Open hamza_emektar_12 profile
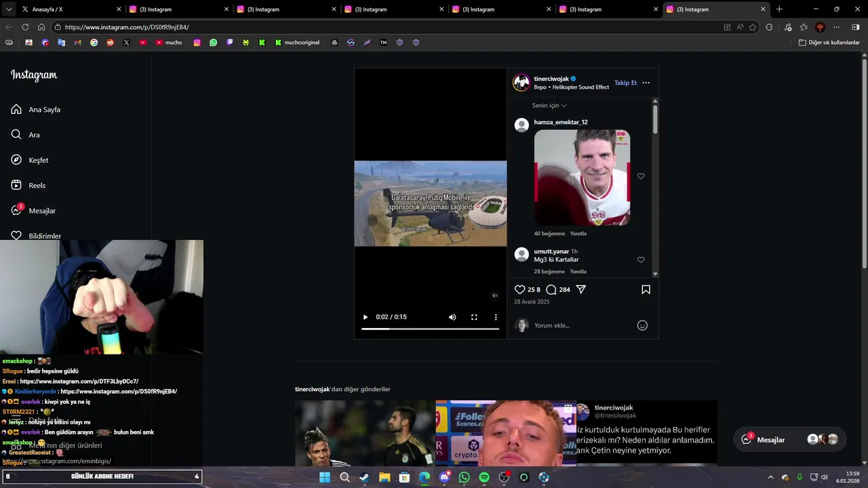The image size is (868, 488). pos(561,122)
